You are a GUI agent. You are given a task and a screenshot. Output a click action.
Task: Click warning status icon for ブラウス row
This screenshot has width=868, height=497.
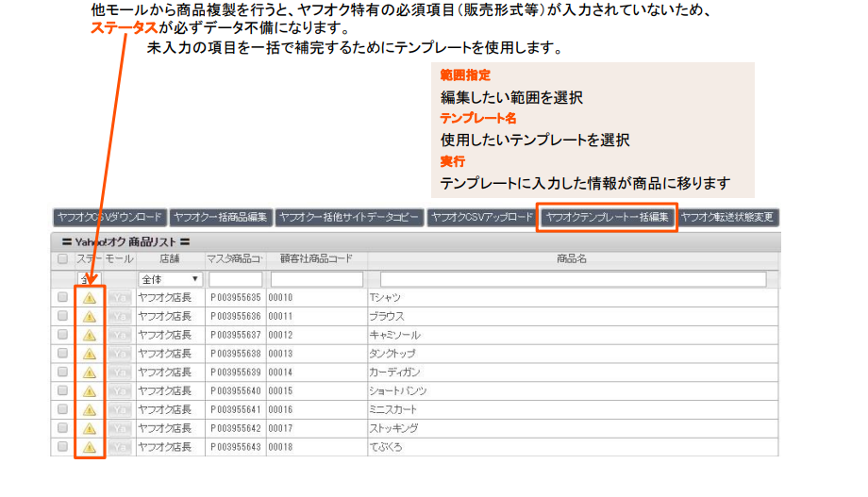[x=90, y=317]
